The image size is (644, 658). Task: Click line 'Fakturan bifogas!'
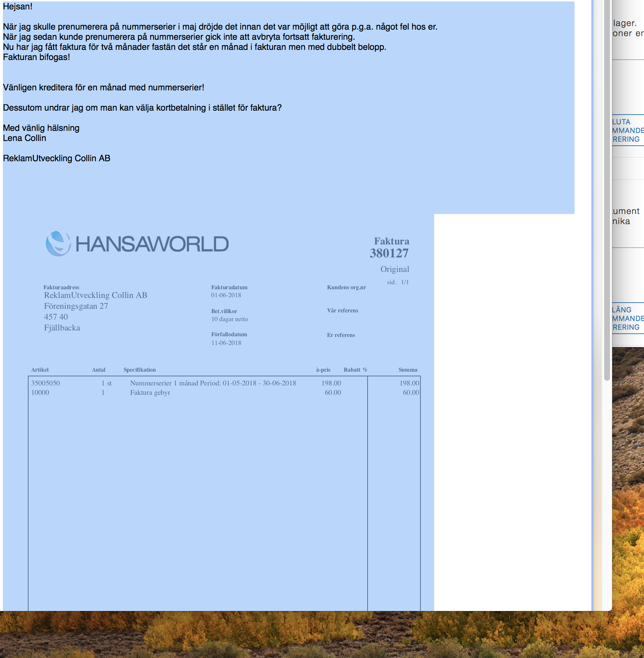[37, 57]
